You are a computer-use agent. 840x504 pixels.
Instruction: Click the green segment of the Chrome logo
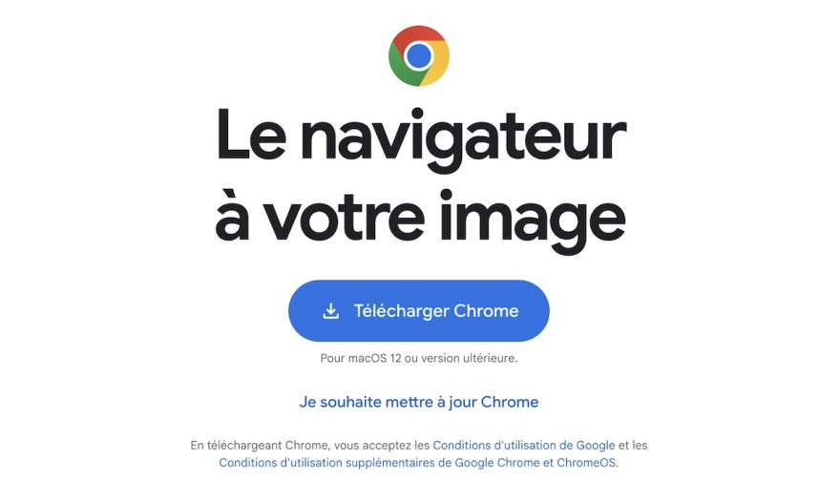[403, 69]
